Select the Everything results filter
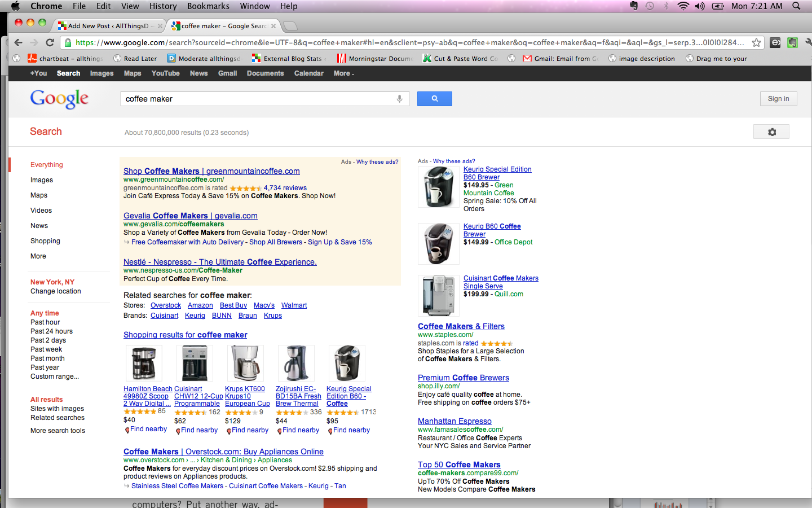 pyautogui.click(x=46, y=164)
